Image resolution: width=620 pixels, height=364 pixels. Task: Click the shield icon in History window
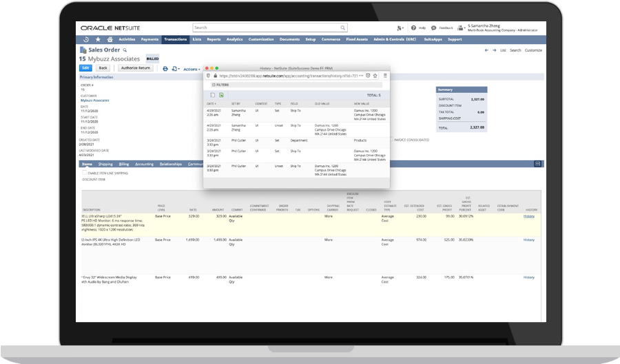click(x=208, y=76)
